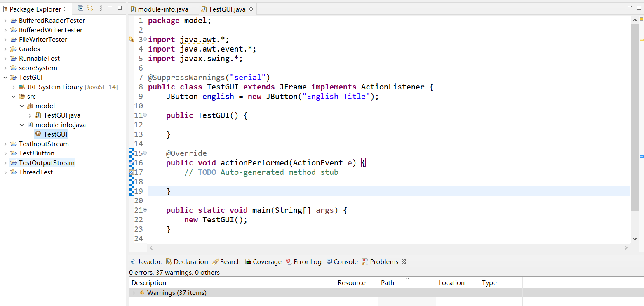
Task: Click the quick-fix lightbulb beside line 3
Action: 132,39
